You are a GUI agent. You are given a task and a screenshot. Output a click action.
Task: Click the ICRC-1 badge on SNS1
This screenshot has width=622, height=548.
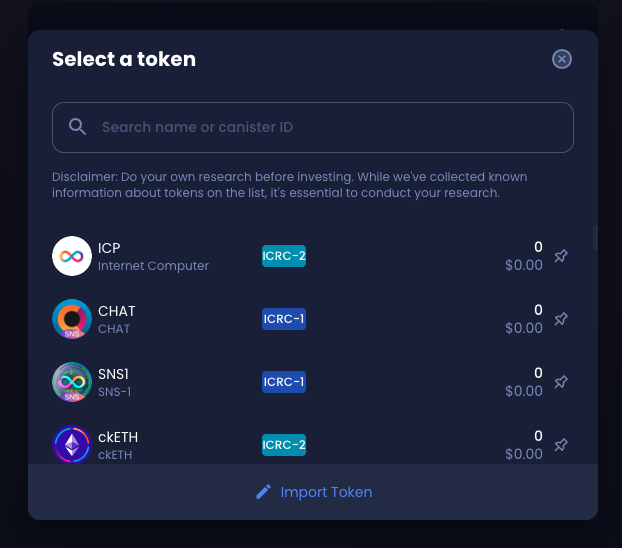284,382
